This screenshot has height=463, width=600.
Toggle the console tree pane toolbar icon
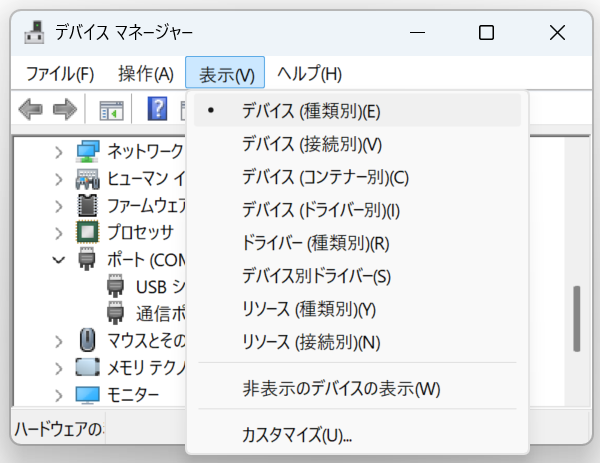(x=111, y=110)
